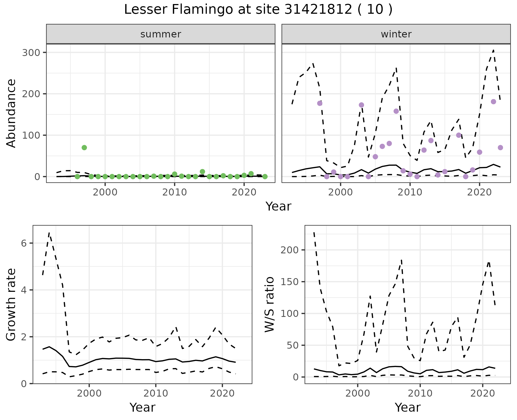Click the dashed peak above 6 in Growth rate plot
Image resolution: width=517 pixels, height=420 pixels.
pyautogui.click(x=49, y=233)
